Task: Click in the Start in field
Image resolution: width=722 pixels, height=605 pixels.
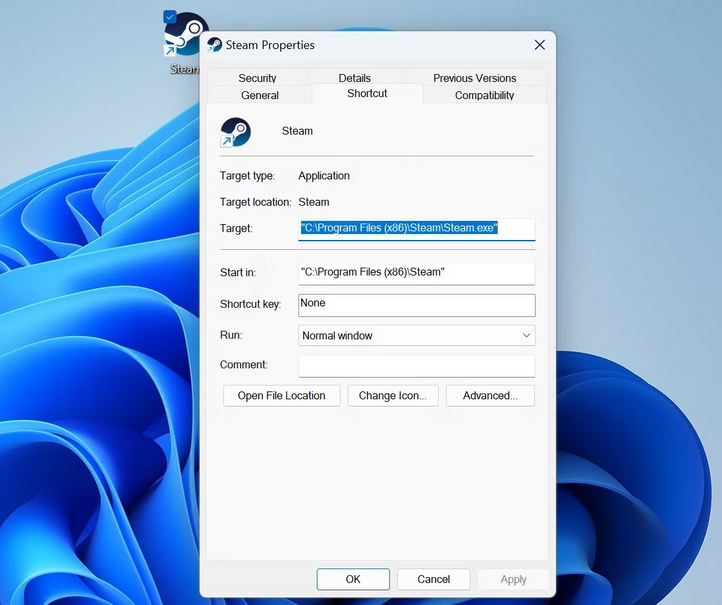Action: pyautogui.click(x=417, y=273)
